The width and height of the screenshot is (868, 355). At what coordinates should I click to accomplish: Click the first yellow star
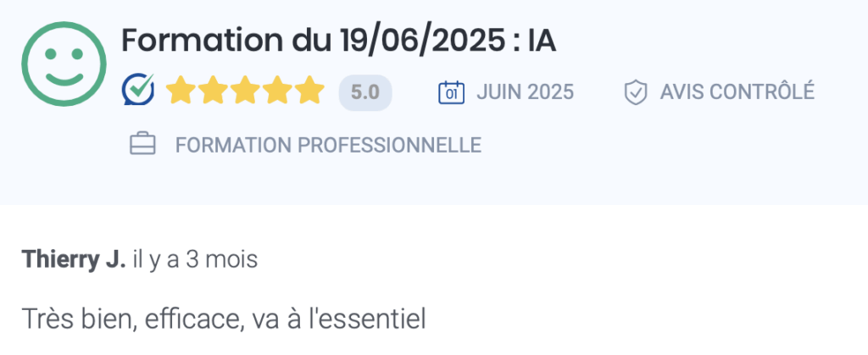click(x=179, y=90)
